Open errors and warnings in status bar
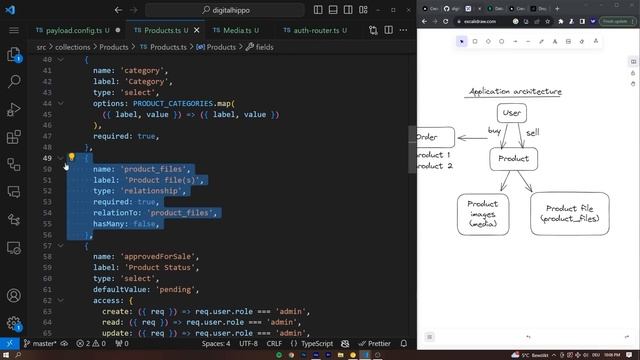Viewport: 640px width, 360px height. 91,344
